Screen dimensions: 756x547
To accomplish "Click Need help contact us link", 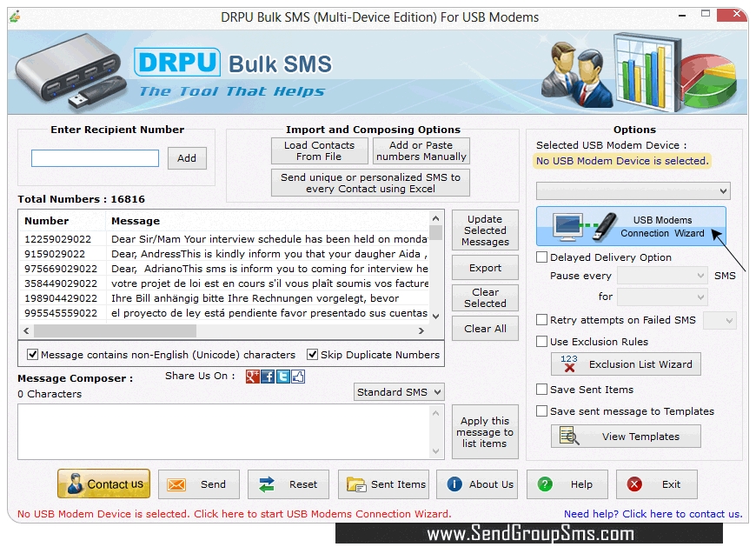I will [653, 514].
